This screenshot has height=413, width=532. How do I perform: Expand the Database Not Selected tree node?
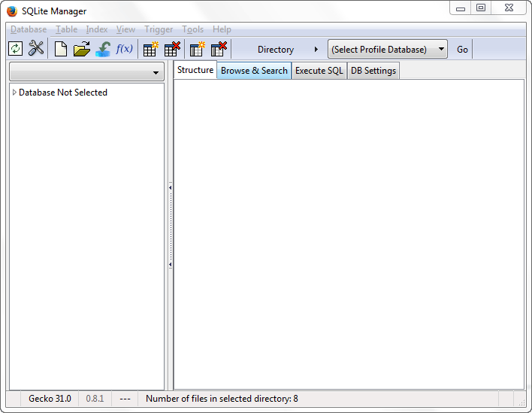14,93
